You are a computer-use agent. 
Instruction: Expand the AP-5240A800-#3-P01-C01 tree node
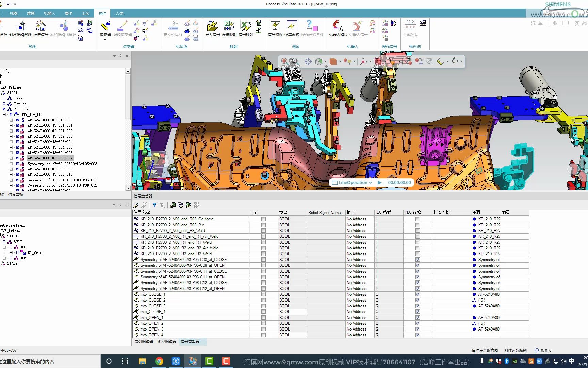pyautogui.click(x=11, y=125)
